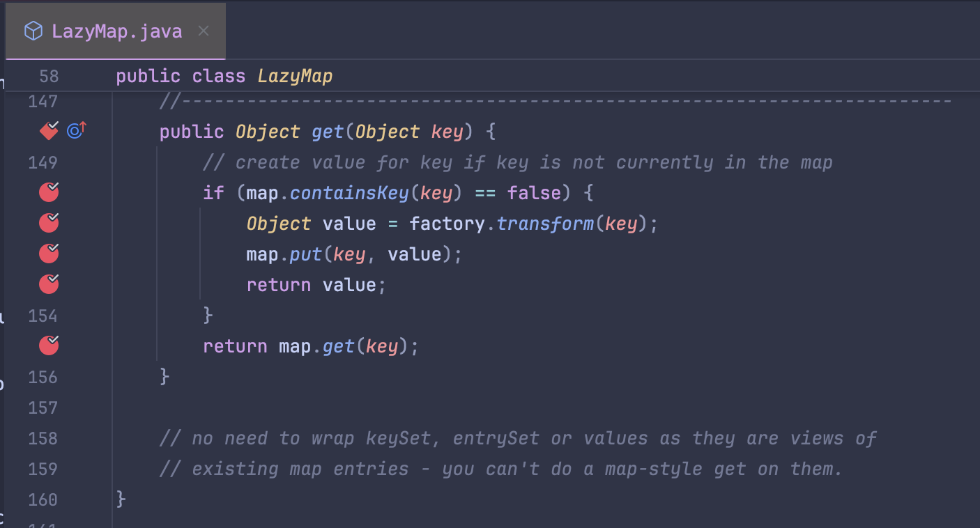Viewport: 980px width, 528px height.
Task: Click the Java class cube icon in the file tab
Action: pos(33,31)
